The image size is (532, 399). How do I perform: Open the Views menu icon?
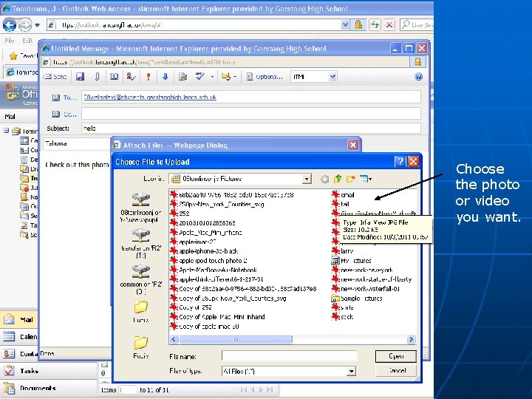pos(366,179)
